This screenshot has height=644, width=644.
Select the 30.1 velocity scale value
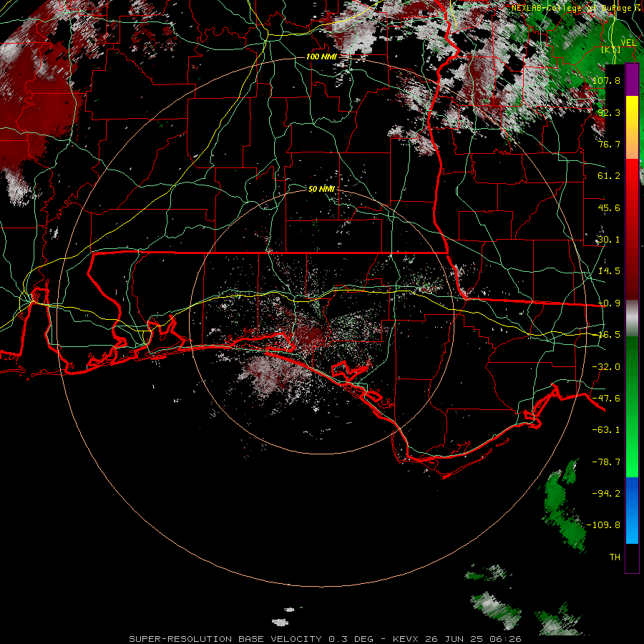pyautogui.click(x=609, y=240)
